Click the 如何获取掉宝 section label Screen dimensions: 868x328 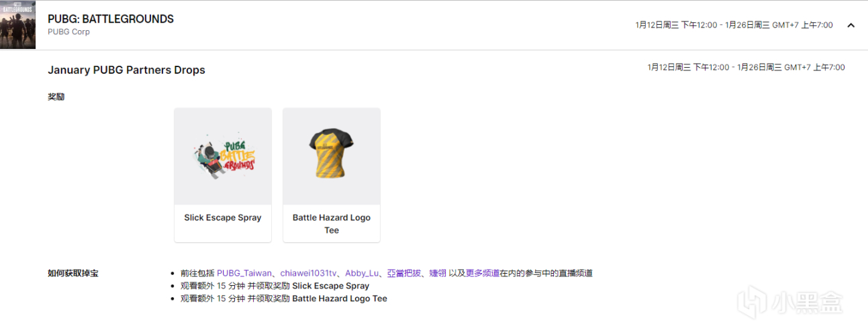point(73,273)
